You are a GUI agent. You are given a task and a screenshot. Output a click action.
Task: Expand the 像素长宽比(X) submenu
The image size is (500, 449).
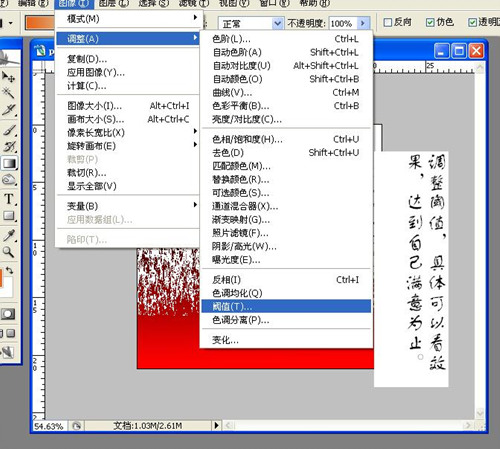pos(128,133)
